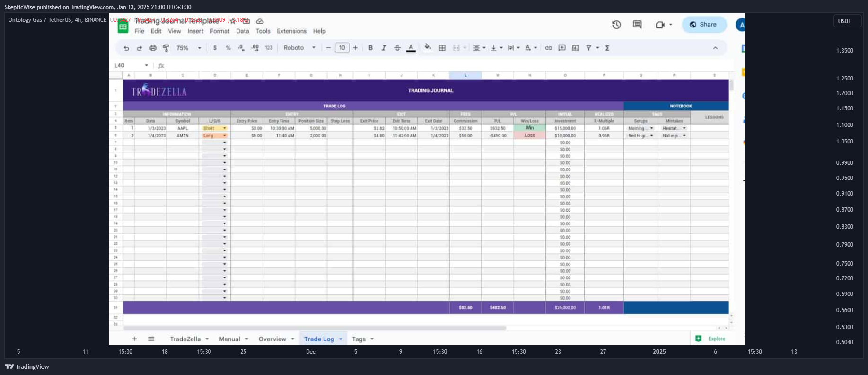The width and height of the screenshot is (868, 375).
Task: Select the Paint format tool
Action: tap(166, 48)
